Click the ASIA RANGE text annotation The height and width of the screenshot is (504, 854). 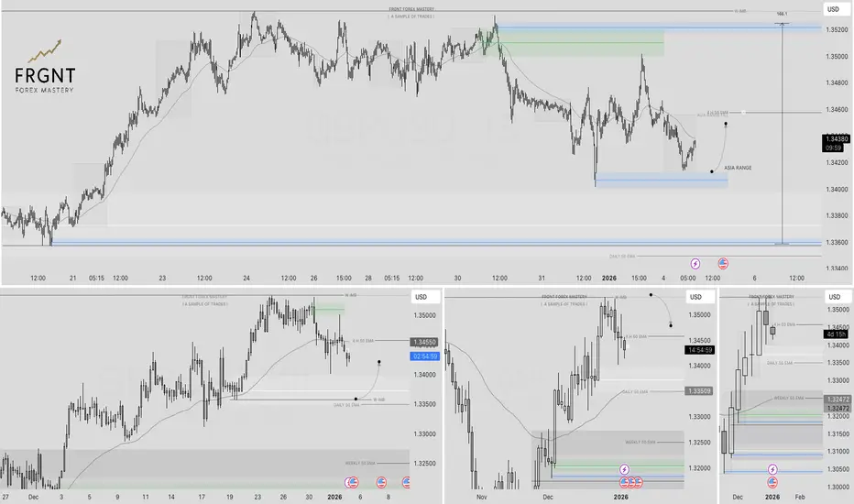click(x=738, y=168)
